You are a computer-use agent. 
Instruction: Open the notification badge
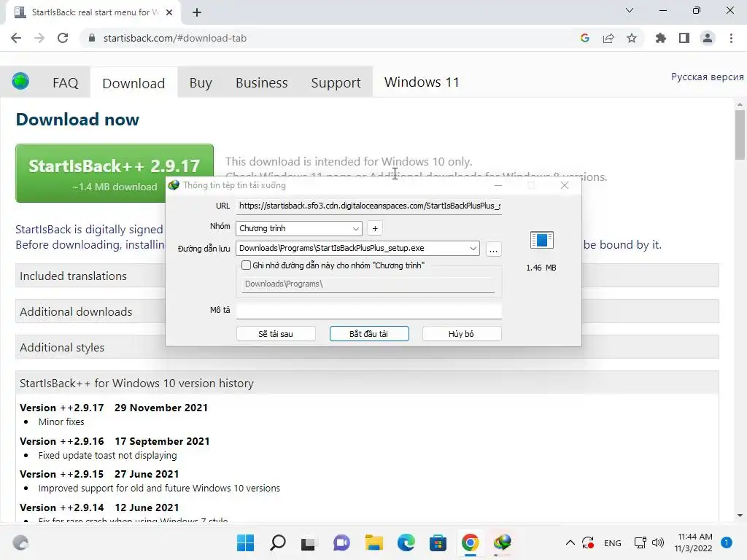click(727, 542)
